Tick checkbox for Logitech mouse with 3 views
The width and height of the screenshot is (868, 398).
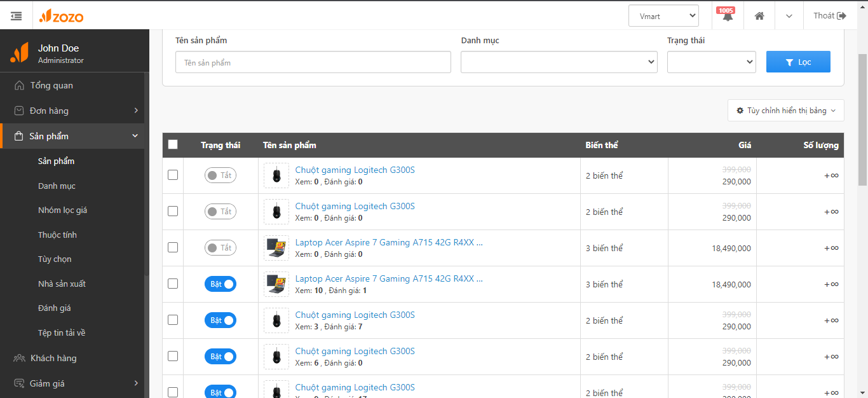(x=173, y=320)
